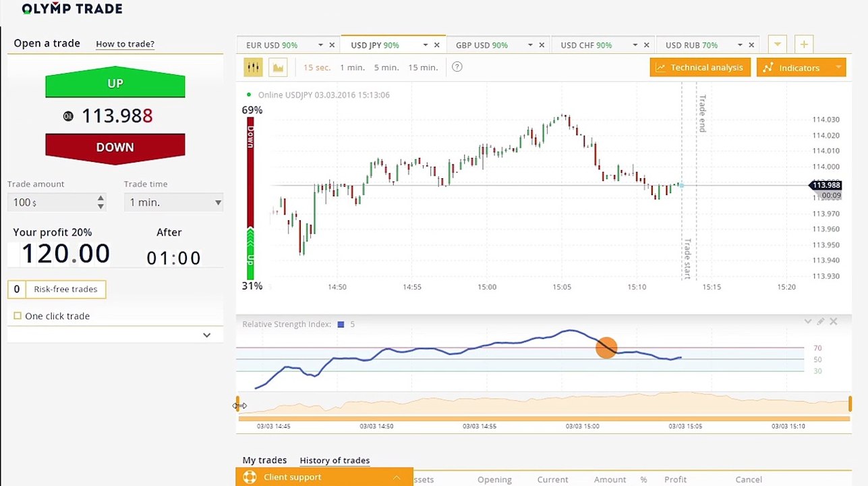The height and width of the screenshot is (486, 868).
Task: Place an UP trade
Action: 115,83
